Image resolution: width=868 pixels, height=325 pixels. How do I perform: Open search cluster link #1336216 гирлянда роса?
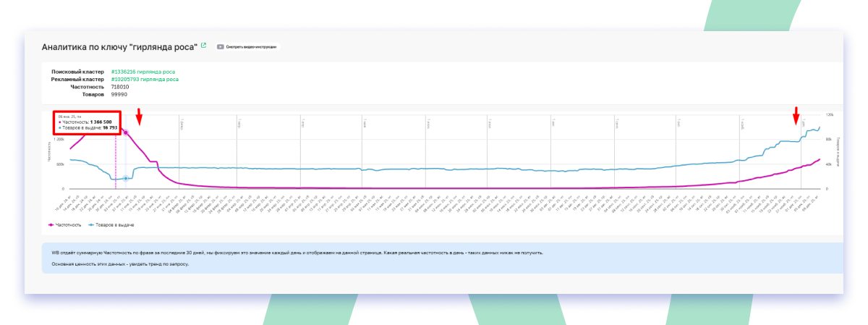tap(143, 72)
